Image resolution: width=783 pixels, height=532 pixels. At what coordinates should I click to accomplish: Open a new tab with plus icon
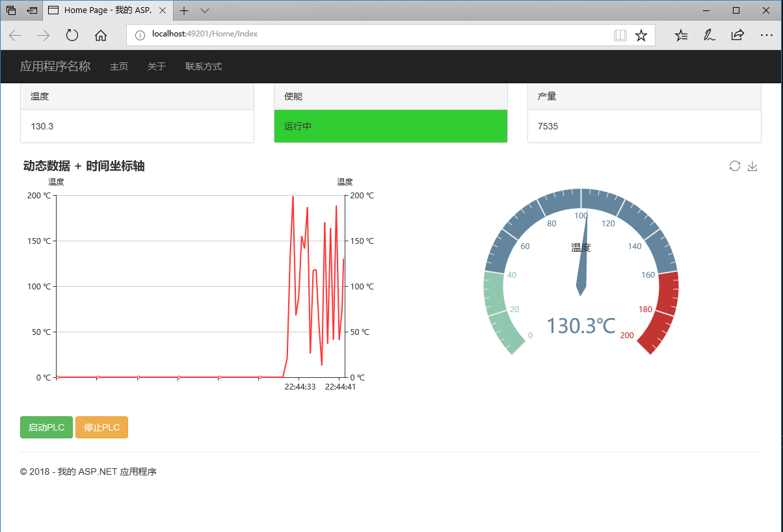point(184,10)
